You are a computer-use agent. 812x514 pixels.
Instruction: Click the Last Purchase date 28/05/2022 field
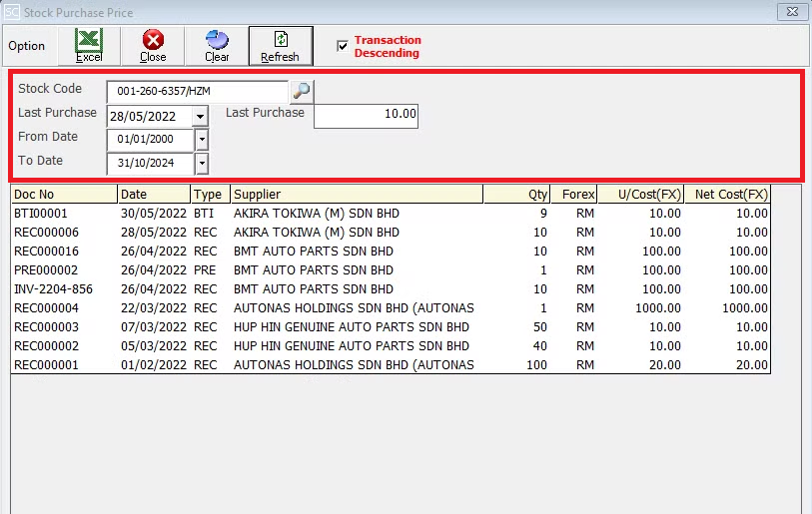point(150,117)
